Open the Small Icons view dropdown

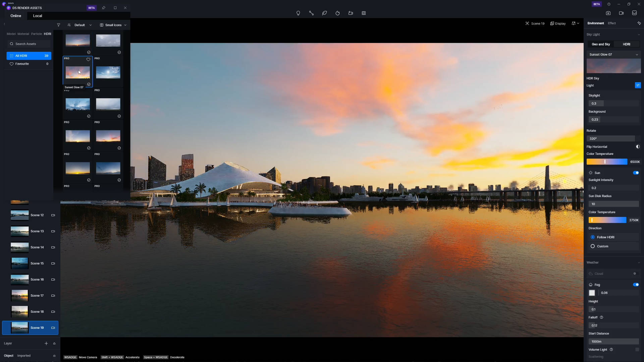113,25
